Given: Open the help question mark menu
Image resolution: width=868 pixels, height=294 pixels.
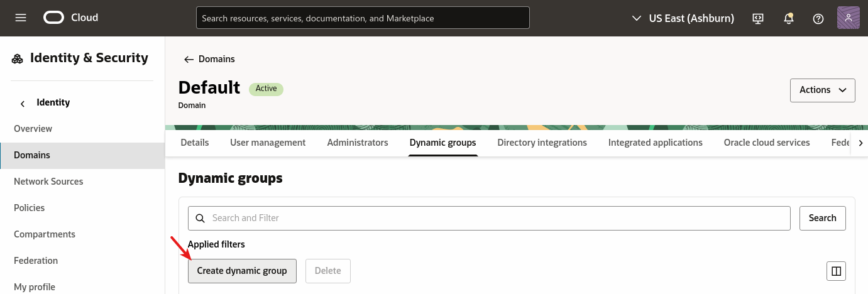Looking at the screenshot, I should (818, 18).
